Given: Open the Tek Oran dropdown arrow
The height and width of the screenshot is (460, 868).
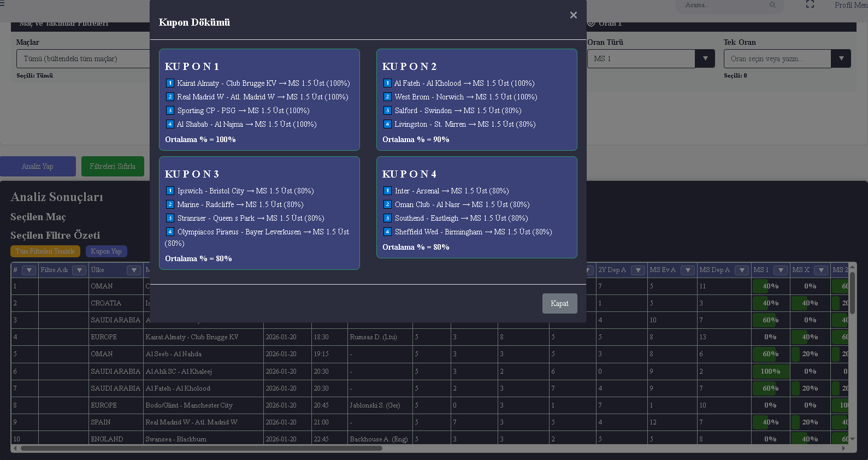Looking at the screenshot, I should point(841,58).
